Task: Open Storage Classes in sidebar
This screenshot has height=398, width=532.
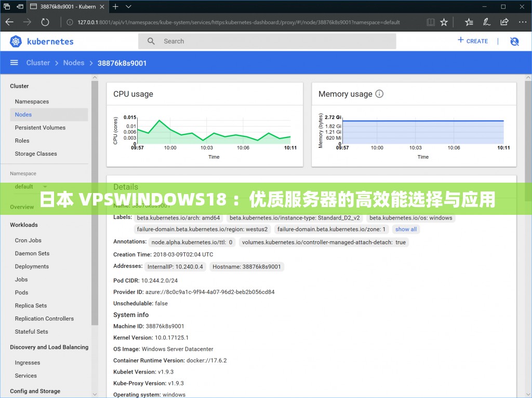Action: (36, 154)
